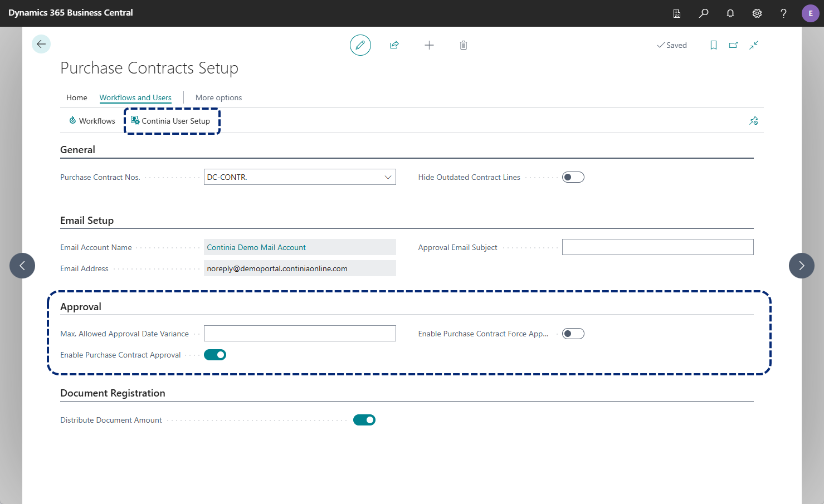Open page in new window icon
The height and width of the screenshot is (504, 824).
[x=734, y=45]
